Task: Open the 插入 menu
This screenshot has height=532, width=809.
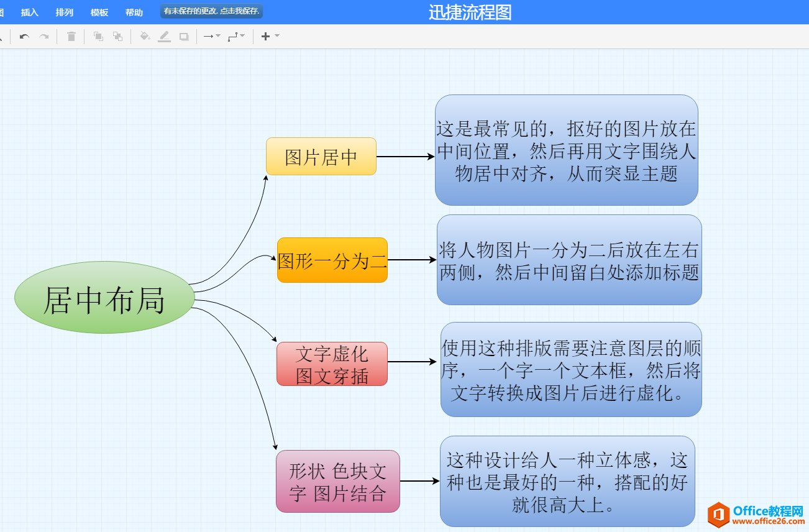Action: tap(29, 12)
